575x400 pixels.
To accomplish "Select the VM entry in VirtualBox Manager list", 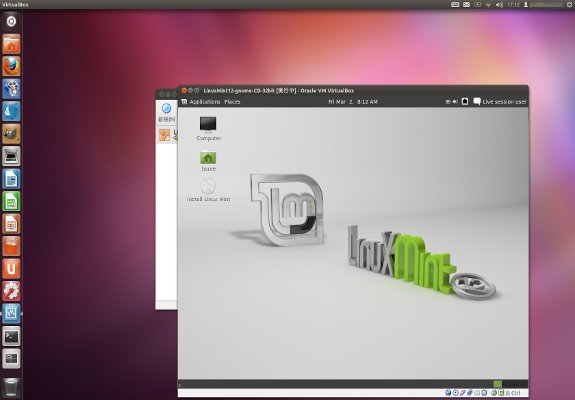I will point(167,135).
